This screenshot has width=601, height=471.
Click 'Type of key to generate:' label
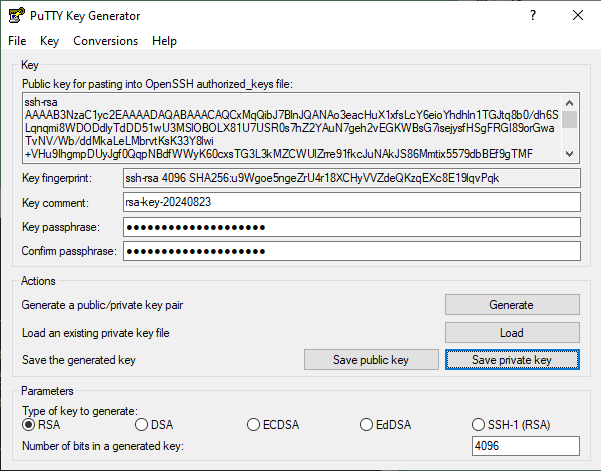click(80, 411)
